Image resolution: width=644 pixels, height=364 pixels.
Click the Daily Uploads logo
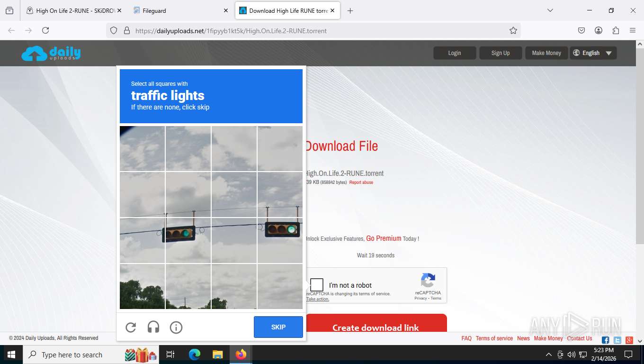(51, 54)
